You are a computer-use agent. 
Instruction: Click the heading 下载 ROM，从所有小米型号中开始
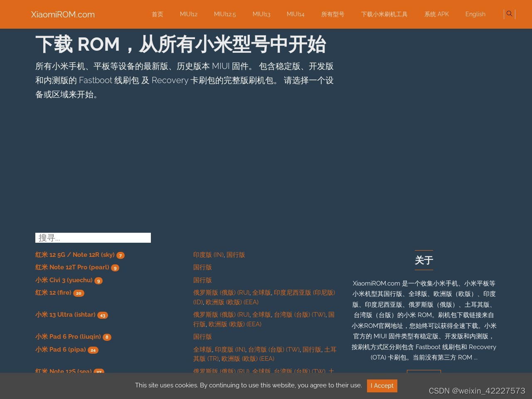(x=181, y=44)
